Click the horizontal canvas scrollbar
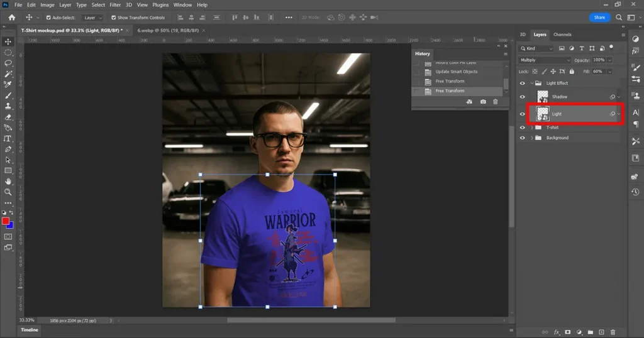Viewport: 644px width, 338px height. [x=311, y=320]
